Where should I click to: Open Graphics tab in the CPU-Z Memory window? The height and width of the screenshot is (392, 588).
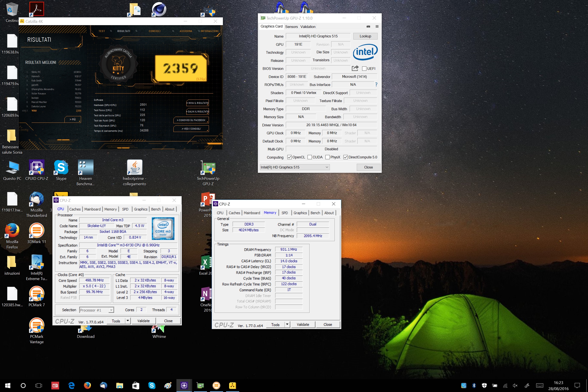coord(300,213)
